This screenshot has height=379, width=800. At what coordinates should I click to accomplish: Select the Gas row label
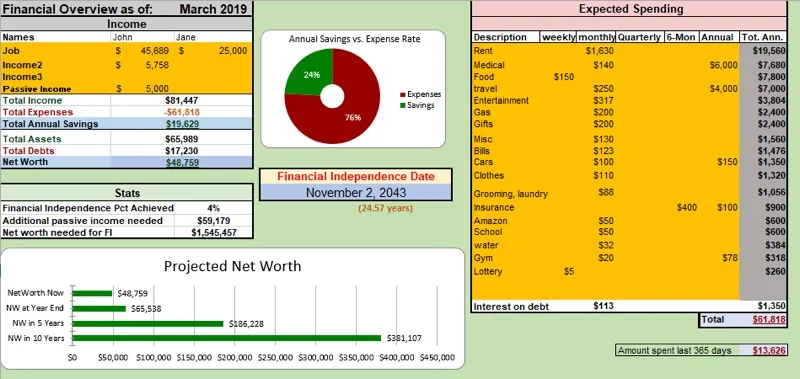point(482,112)
